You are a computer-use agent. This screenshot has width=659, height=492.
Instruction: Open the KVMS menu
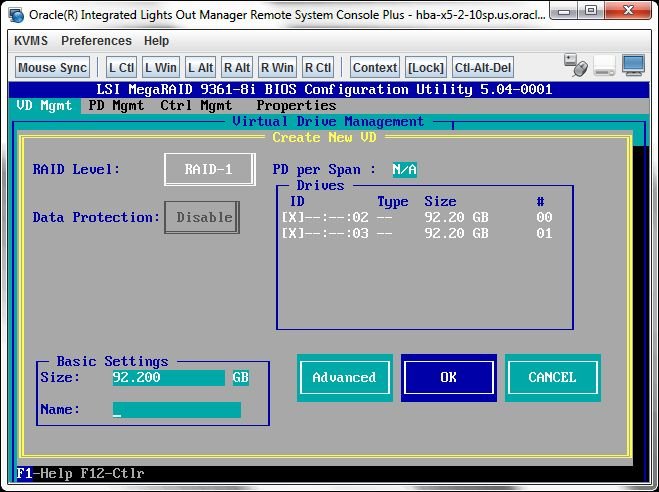31,41
